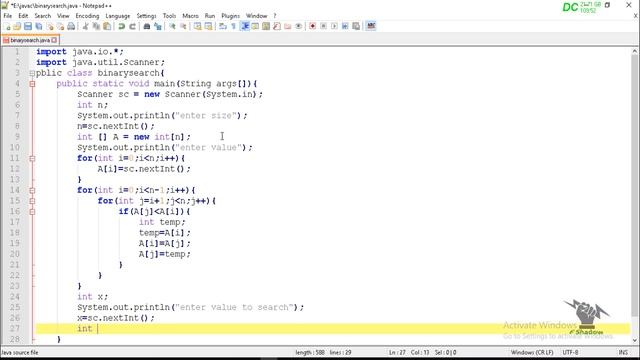
Task: Open the Encoding menu
Action: pyautogui.click(x=87, y=16)
